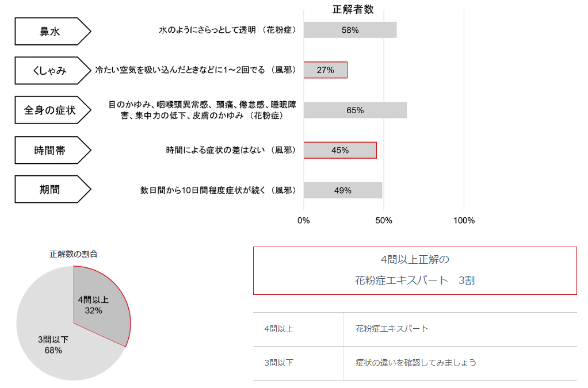Click the 時間帯 arrow label

[52, 150]
